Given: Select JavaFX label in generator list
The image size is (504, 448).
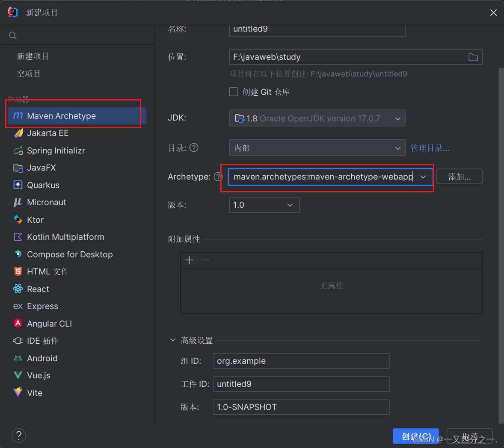Looking at the screenshot, I should tap(42, 168).
